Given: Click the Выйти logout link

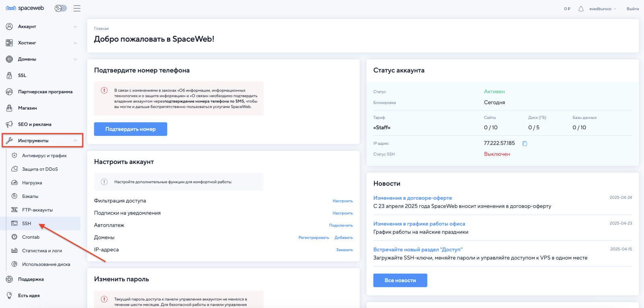Looking at the screenshot, I should point(632,9).
